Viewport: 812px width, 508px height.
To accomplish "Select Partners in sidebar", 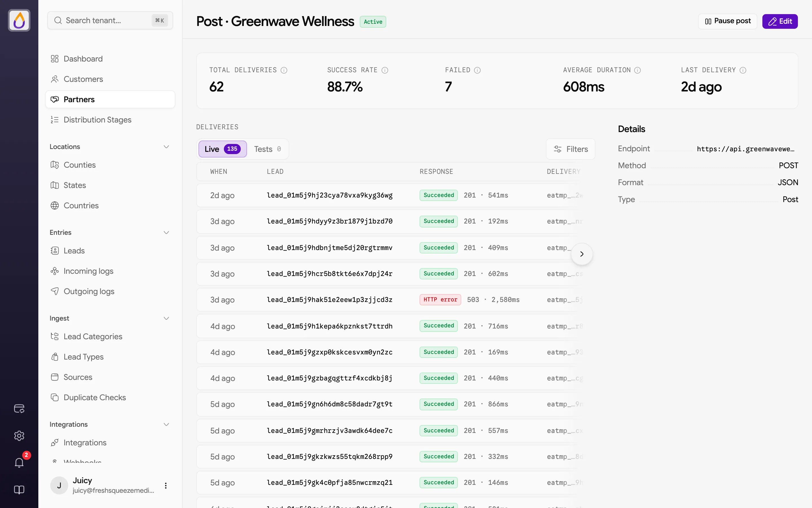I will [x=110, y=99].
